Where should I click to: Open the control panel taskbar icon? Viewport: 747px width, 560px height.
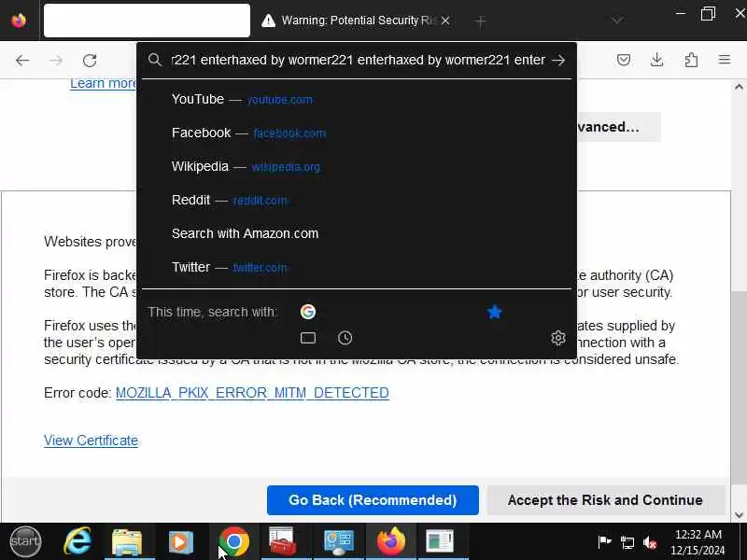[338, 542]
